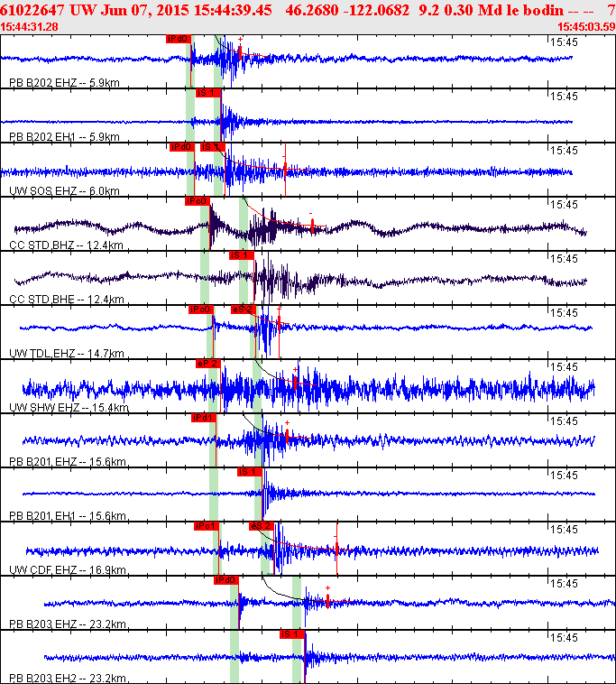Image resolution: width=616 pixels, height=684 pixels.
Task: Click the iPd0 pick flag on B203 EHZ
Action: 226,580
